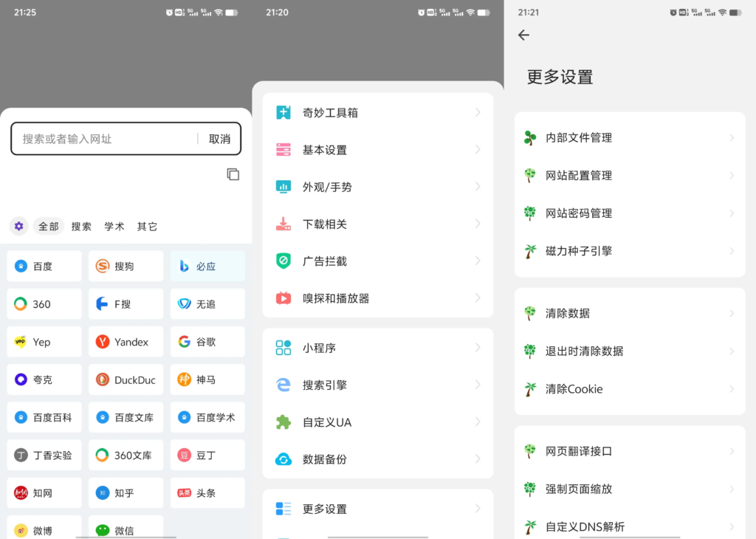Image resolution: width=756 pixels, height=539 pixels.
Task: Select the 神马 search engine
Action: (207, 380)
